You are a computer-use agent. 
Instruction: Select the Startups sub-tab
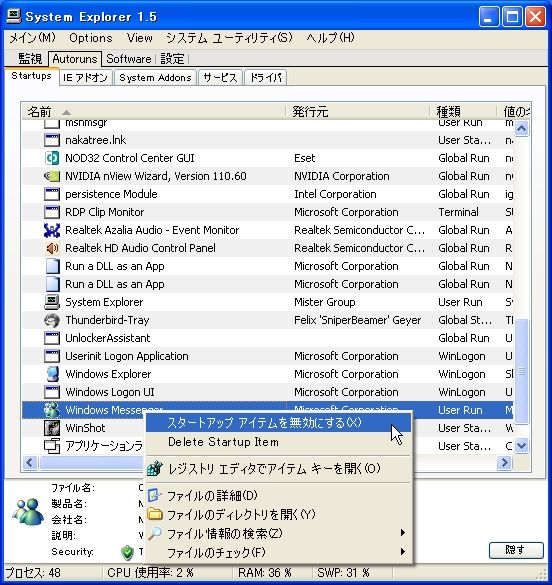pyautogui.click(x=31, y=76)
